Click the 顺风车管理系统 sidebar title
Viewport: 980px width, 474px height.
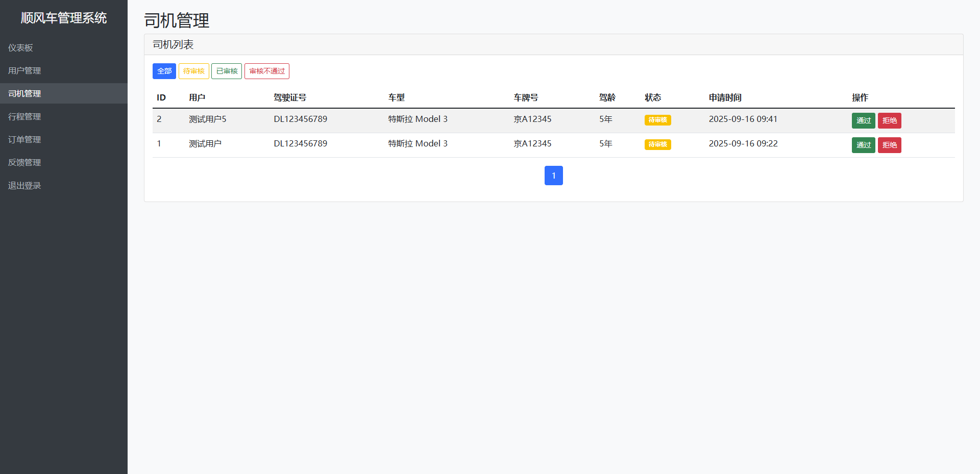click(x=64, y=18)
